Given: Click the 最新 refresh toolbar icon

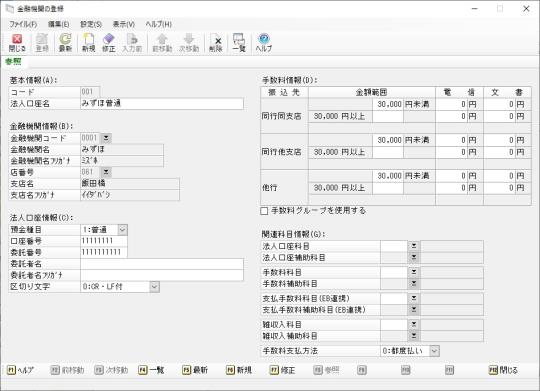Looking at the screenshot, I should click(x=65, y=43).
